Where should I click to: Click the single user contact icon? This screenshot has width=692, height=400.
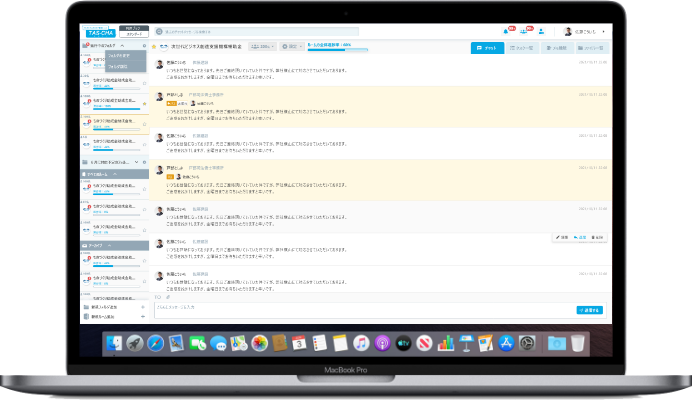(x=542, y=32)
